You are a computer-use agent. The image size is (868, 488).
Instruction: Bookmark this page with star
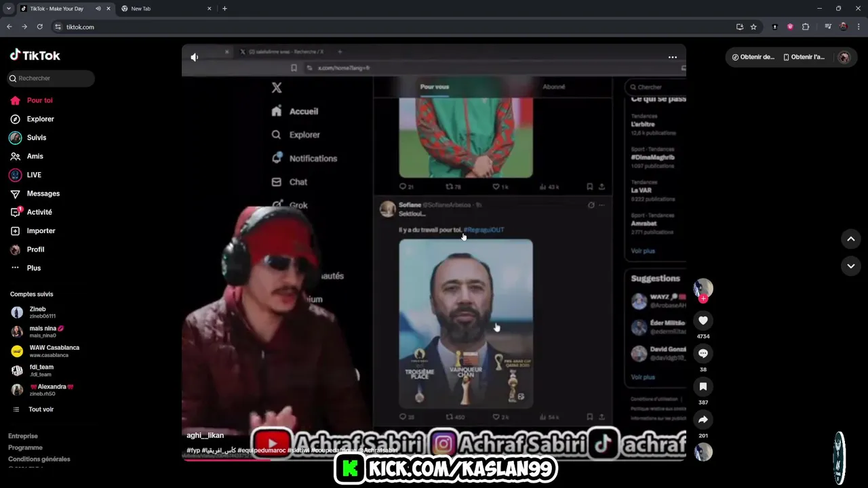(x=753, y=27)
